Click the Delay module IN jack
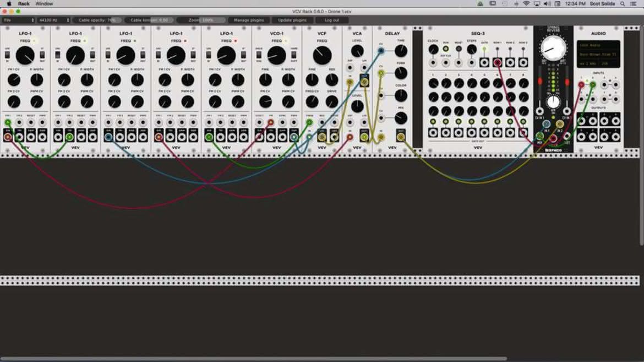This screenshot has height=362, width=644. (x=381, y=137)
